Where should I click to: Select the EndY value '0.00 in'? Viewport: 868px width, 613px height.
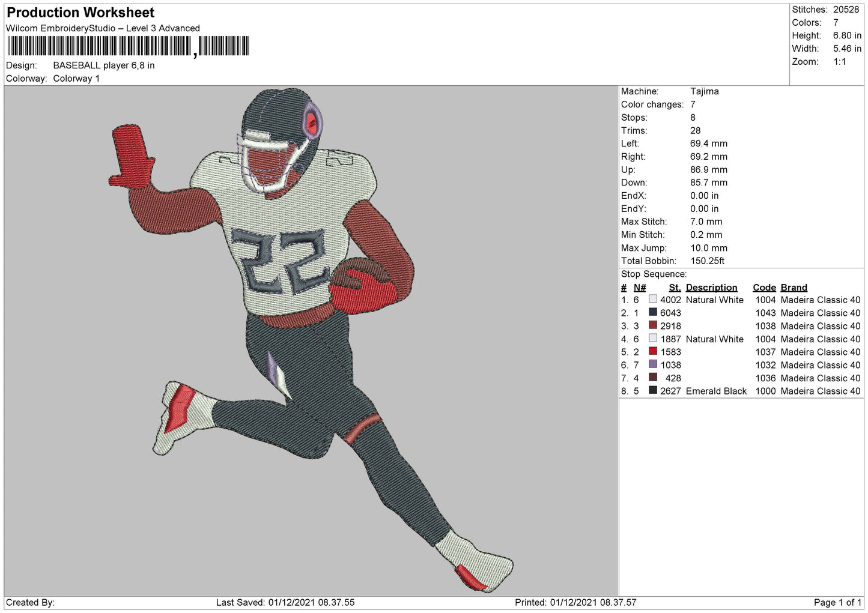pos(705,209)
